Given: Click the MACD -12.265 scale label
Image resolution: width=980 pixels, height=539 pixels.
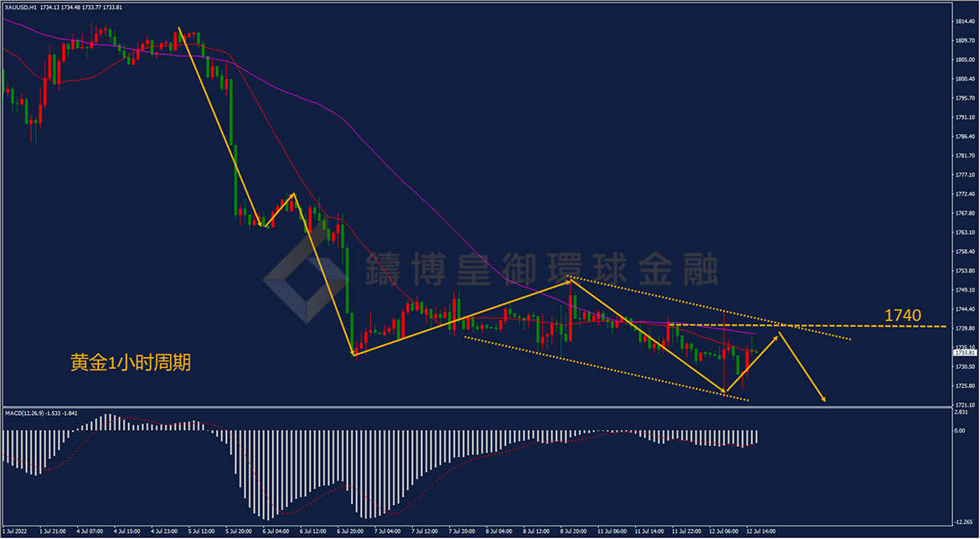Looking at the screenshot, I should click(964, 522).
